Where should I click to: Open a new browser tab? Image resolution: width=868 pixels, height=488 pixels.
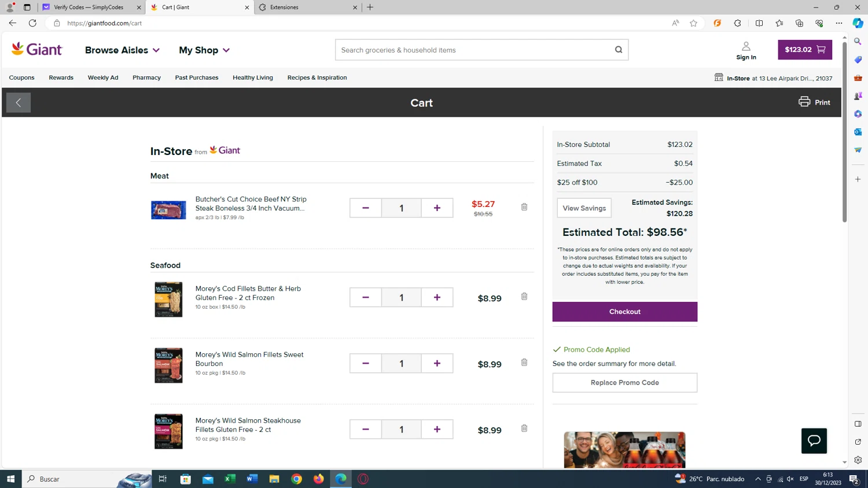370,8
